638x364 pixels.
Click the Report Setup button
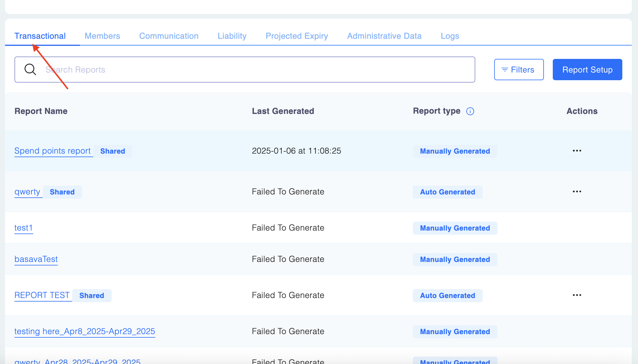coord(587,70)
